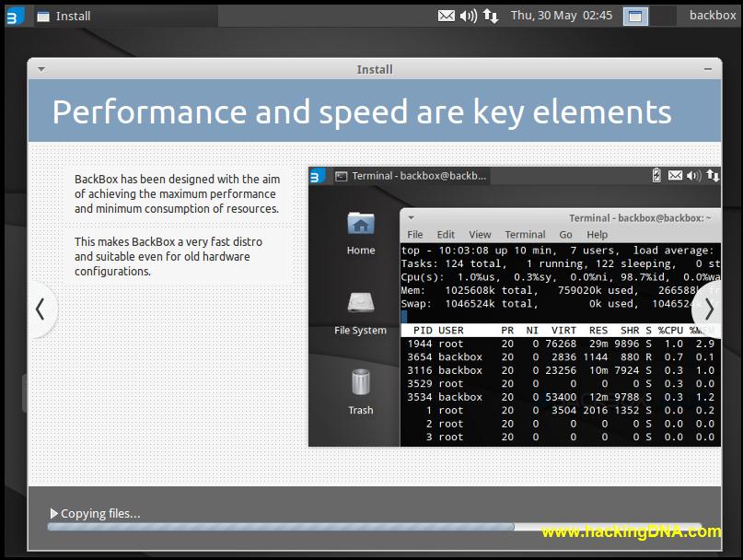Click the Trash icon in slide
The height and width of the screenshot is (560, 743).
click(x=361, y=382)
